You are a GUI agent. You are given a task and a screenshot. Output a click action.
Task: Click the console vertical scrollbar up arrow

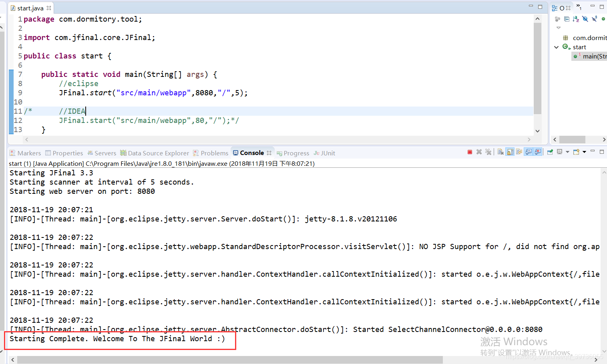(604, 173)
